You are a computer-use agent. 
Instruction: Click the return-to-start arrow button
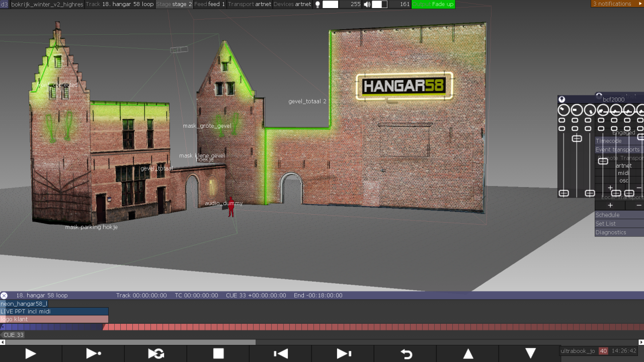click(405, 353)
